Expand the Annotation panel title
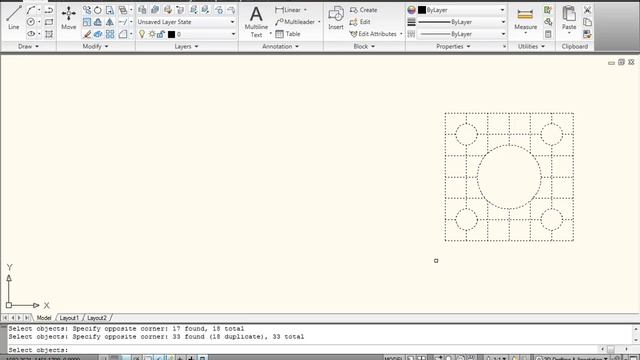The height and width of the screenshot is (360, 640). point(280,47)
